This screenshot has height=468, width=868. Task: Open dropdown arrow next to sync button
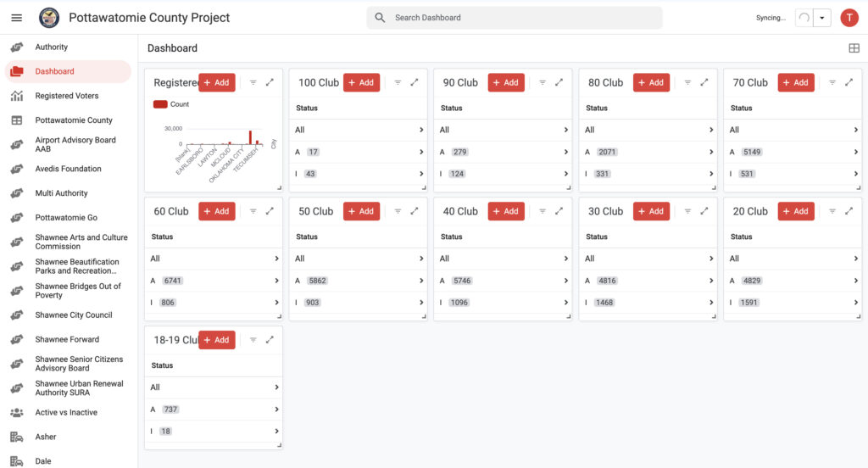821,18
